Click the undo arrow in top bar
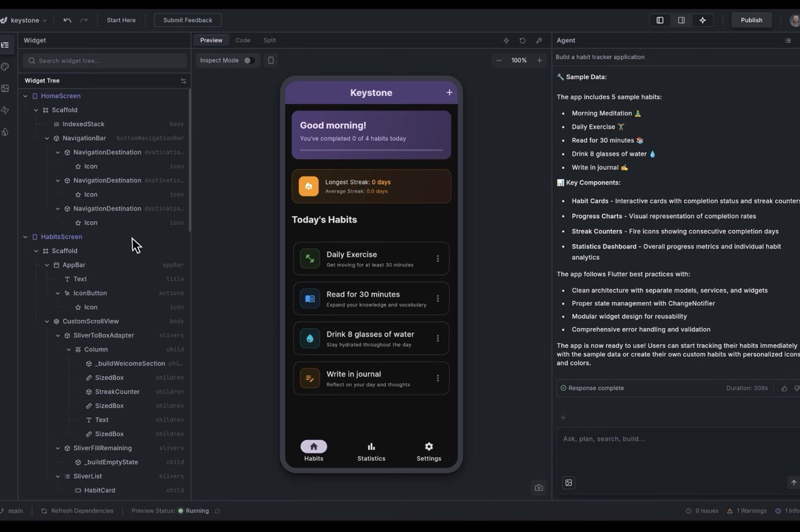The image size is (800, 532). pyautogui.click(x=67, y=20)
